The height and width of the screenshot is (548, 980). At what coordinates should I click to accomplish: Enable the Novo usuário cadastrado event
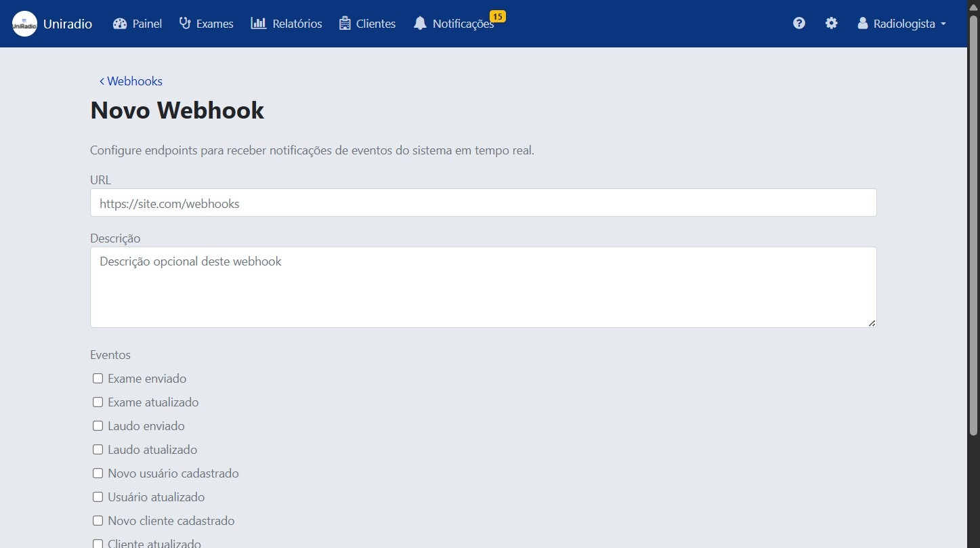(98, 473)
